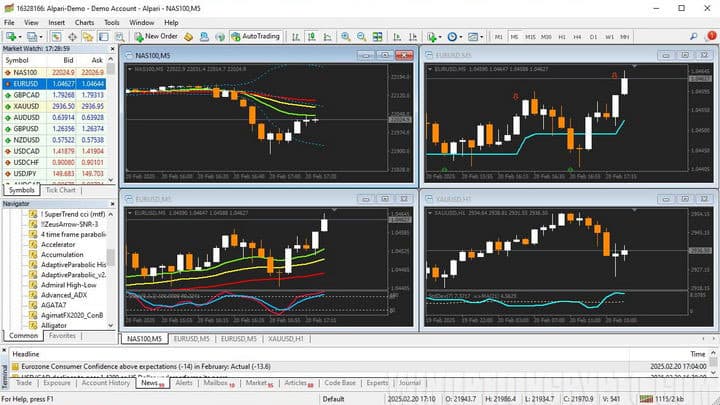Click the connection status bars icon
The width and height of the screenshot is (720, 405).
tap(646, 399)
